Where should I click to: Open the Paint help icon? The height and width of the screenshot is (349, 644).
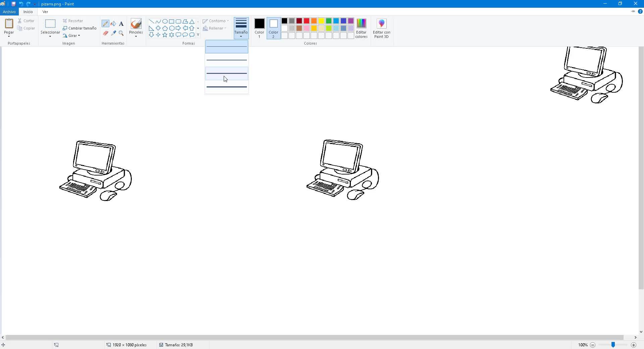click(x=640, y=11)
